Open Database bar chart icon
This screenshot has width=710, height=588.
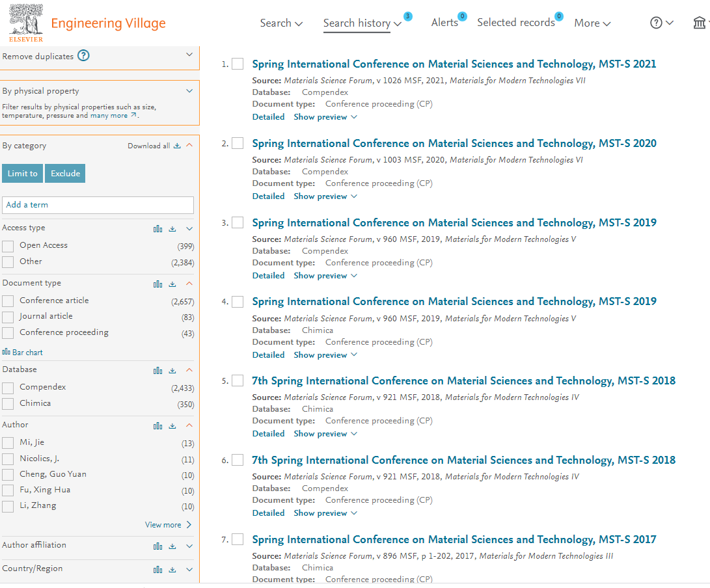point(157,371)
